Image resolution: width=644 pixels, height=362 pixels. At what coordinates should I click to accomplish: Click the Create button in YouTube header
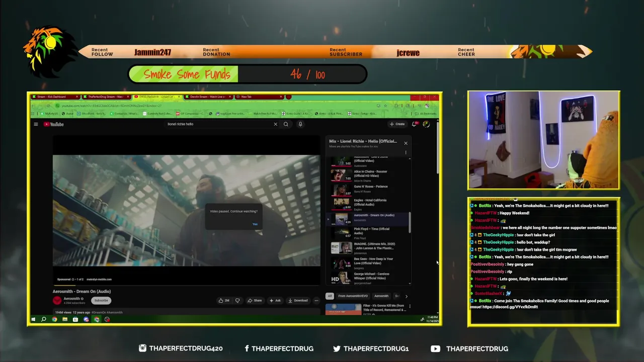click(x=397, y=124)
